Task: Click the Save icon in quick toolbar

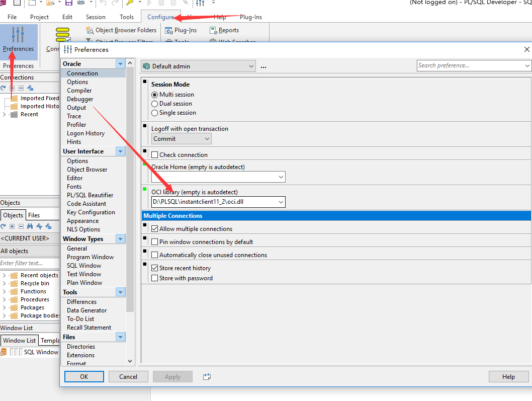Action: [68, 4]
